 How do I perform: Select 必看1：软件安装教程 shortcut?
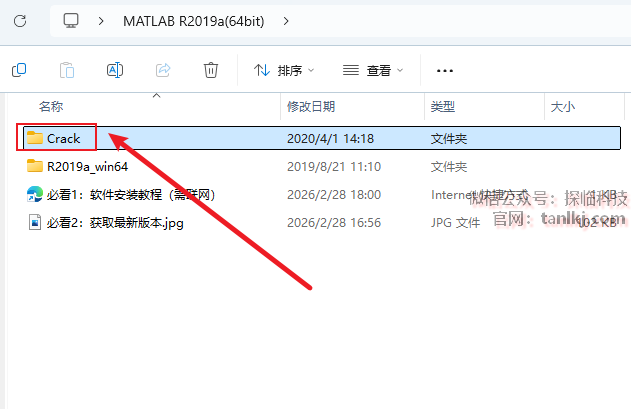131,194
